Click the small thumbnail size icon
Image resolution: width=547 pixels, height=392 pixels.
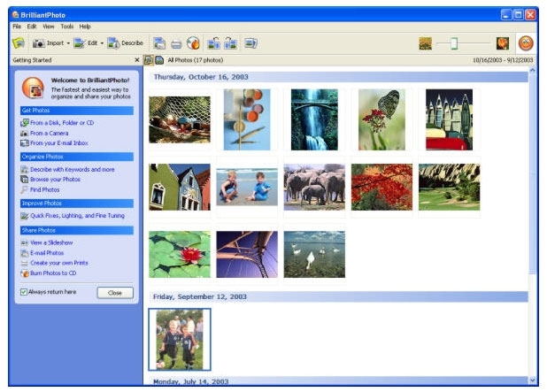(x=425, y=43)
